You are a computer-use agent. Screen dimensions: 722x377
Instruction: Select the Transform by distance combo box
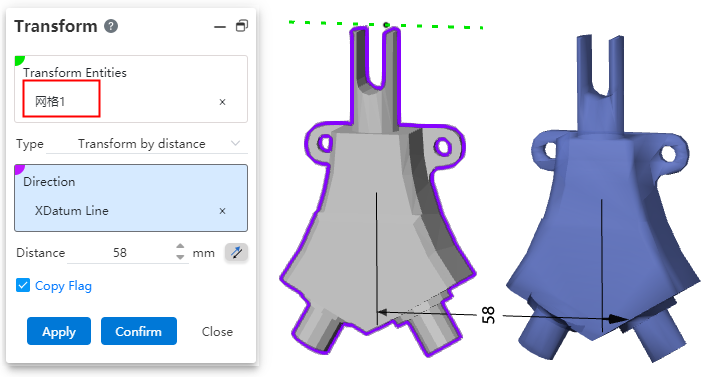click(x=147, y=144)
